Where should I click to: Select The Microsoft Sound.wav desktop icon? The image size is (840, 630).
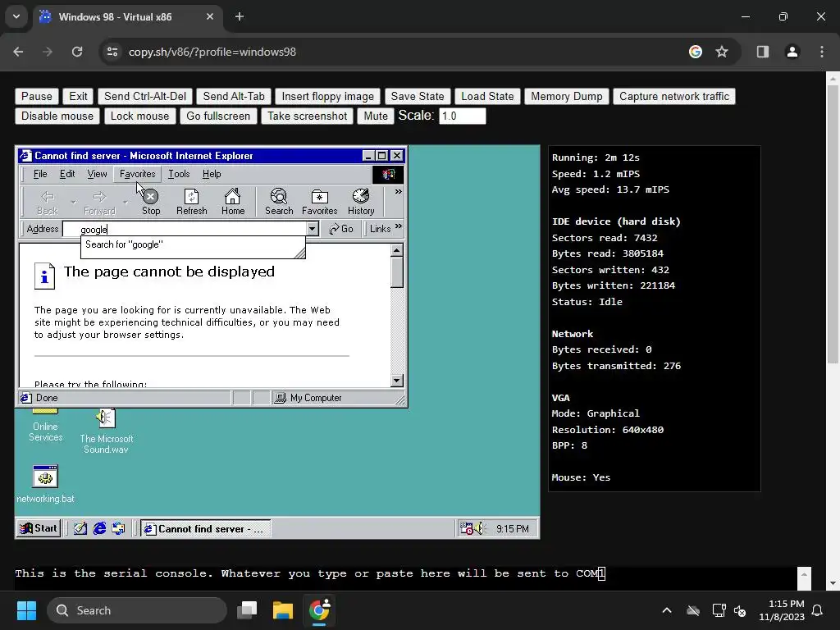[106, 431]
